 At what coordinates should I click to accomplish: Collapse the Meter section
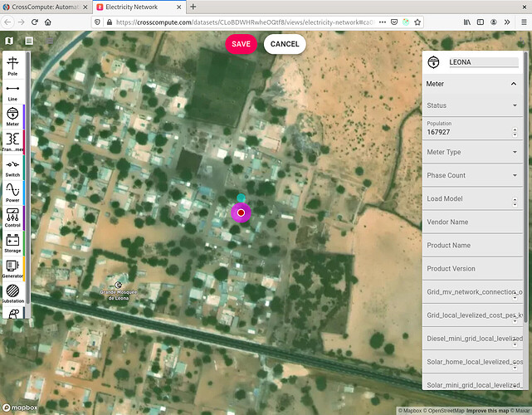point(514,84)
